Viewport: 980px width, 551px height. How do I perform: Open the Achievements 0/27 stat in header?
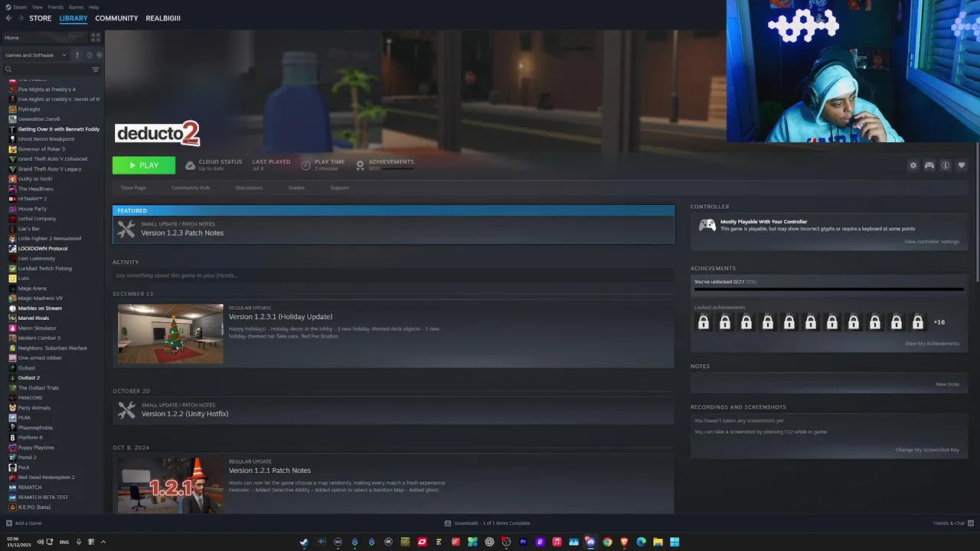385,165
